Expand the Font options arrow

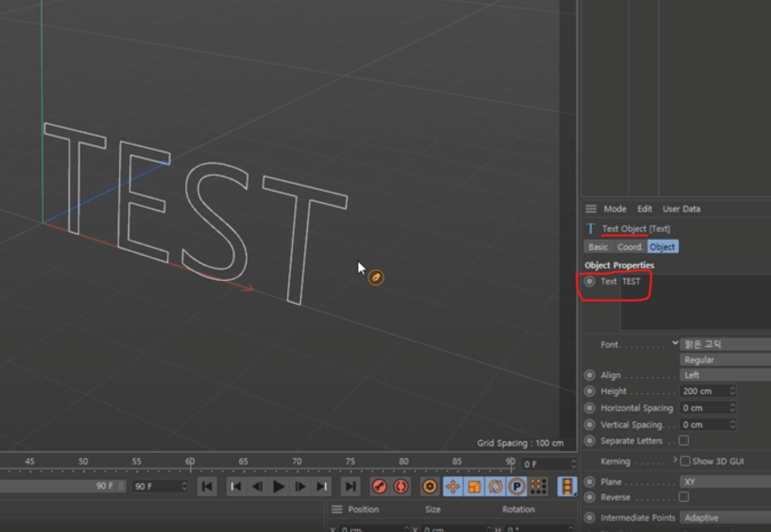click(x=675, y=343)
